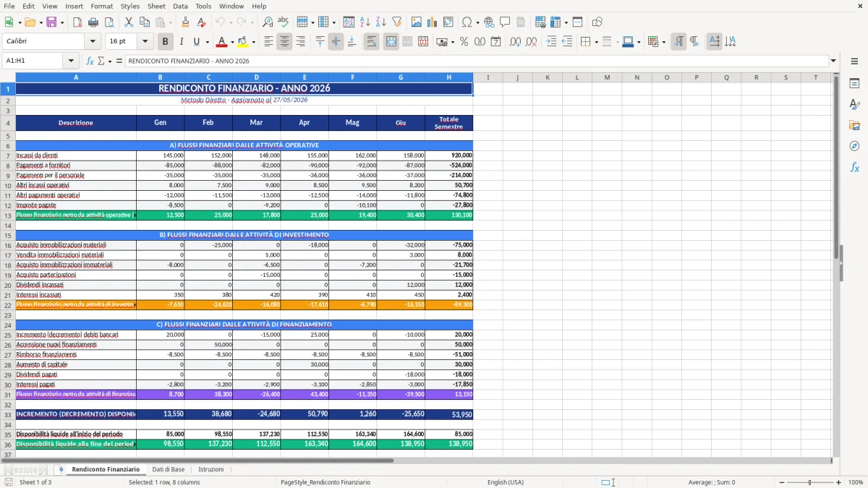Open the Font Size dropdown
Screen dimensions: 868x488
(145, 42)
